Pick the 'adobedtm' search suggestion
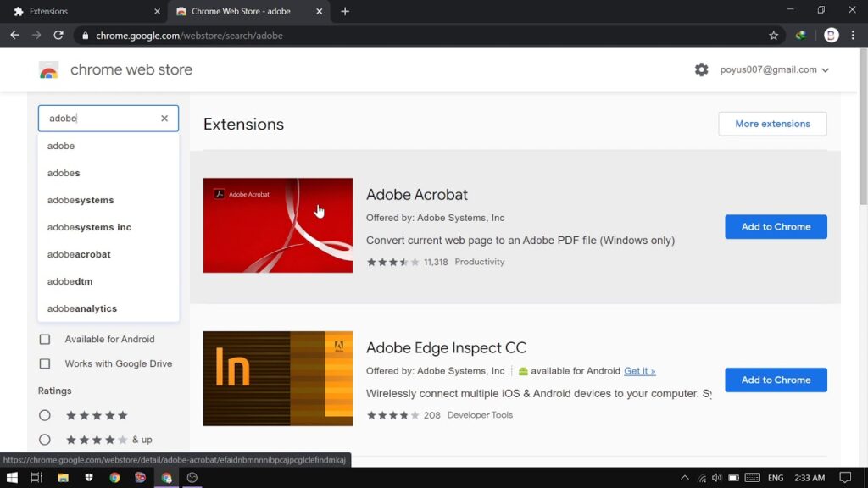This screenshot has height=488, width=868. pos(108,281)
